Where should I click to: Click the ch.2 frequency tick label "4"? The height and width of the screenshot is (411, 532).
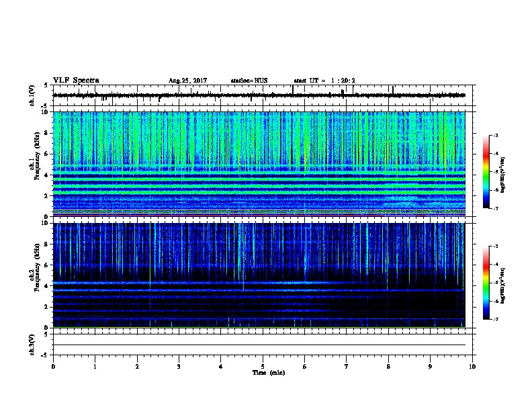46,286
